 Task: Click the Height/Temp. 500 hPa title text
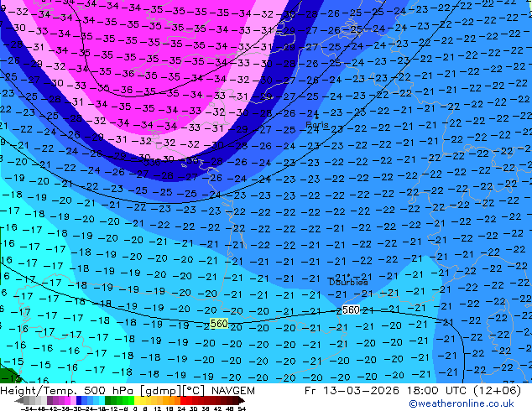pyautogui.click(x=68, y=391)
